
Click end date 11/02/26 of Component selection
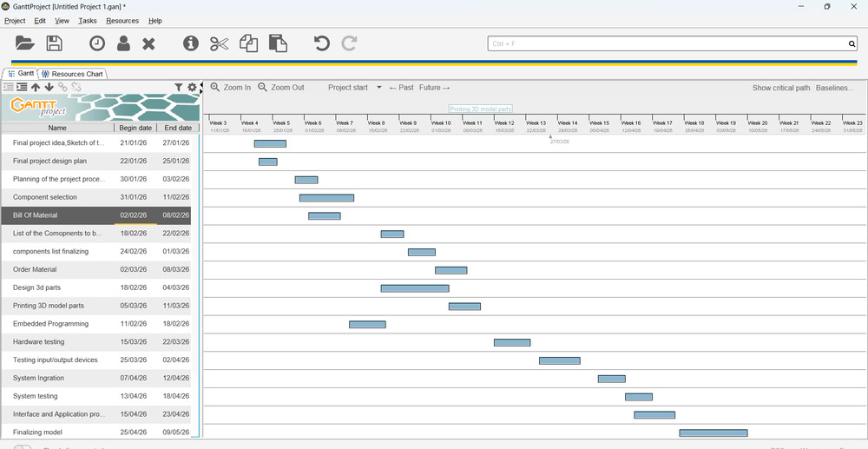pos(178,197)
